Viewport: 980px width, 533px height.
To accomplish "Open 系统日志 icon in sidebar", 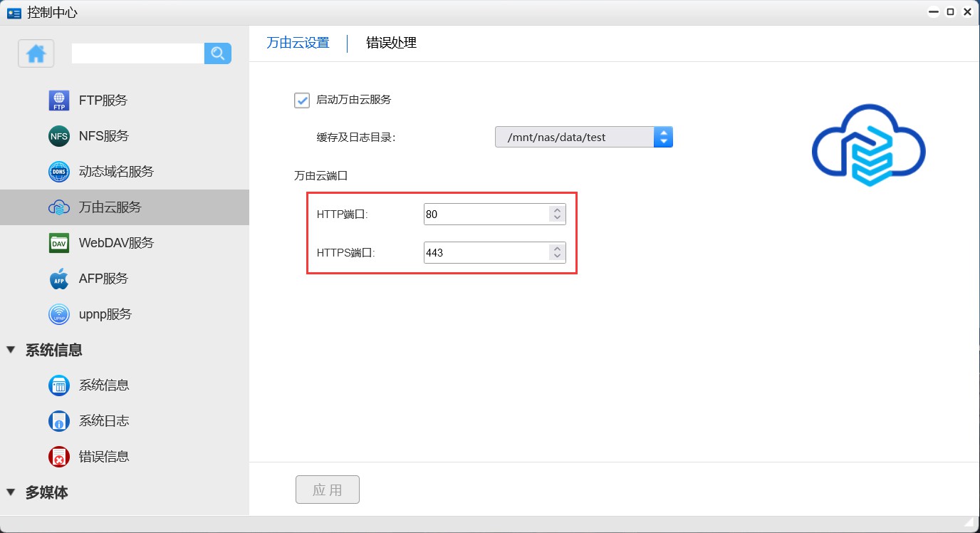I will pos(59,421).
